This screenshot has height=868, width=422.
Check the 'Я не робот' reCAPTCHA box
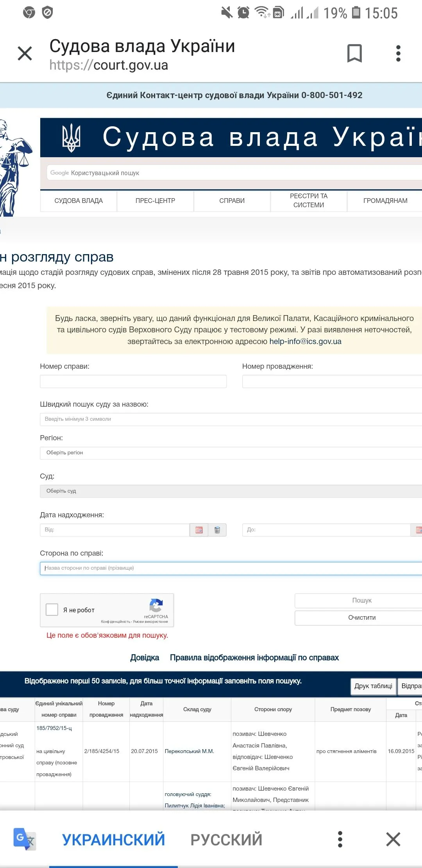pyautogui.click(x=52, y=610)
